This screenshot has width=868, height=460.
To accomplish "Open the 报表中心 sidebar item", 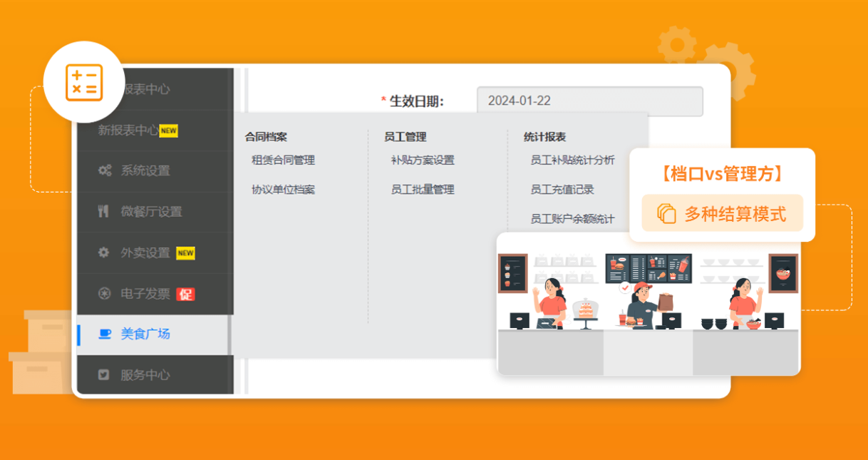I will click(x=146, y=90).
